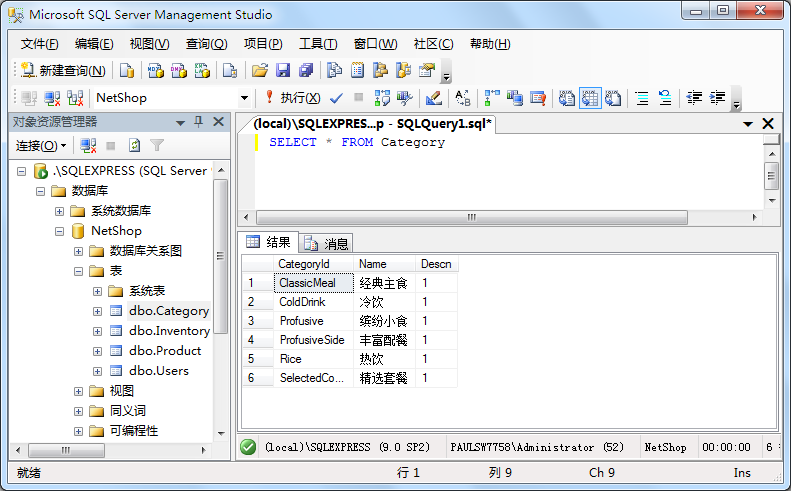
Task: Open the 工具(T) menu
Action: [318, 44]
